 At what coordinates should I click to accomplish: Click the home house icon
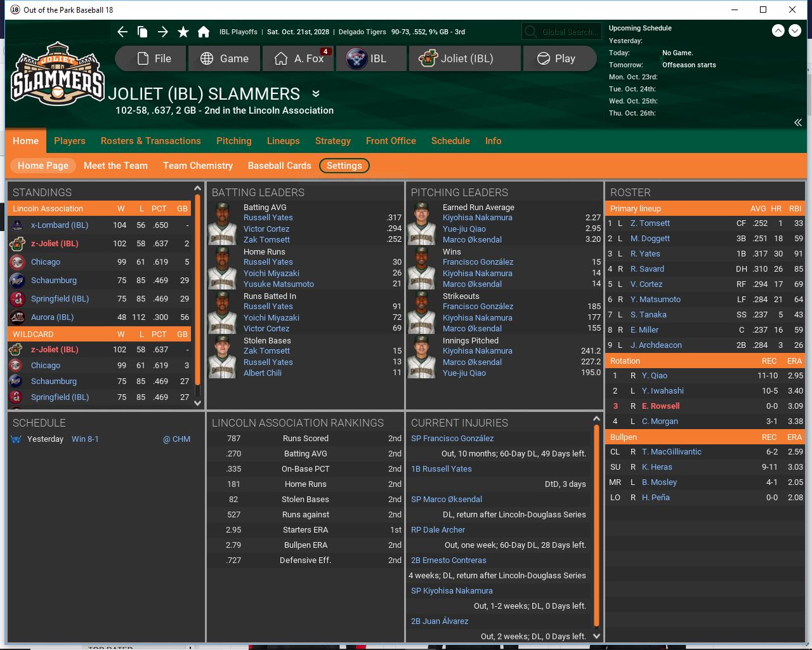pyautogui.click(x=204, y=32)
